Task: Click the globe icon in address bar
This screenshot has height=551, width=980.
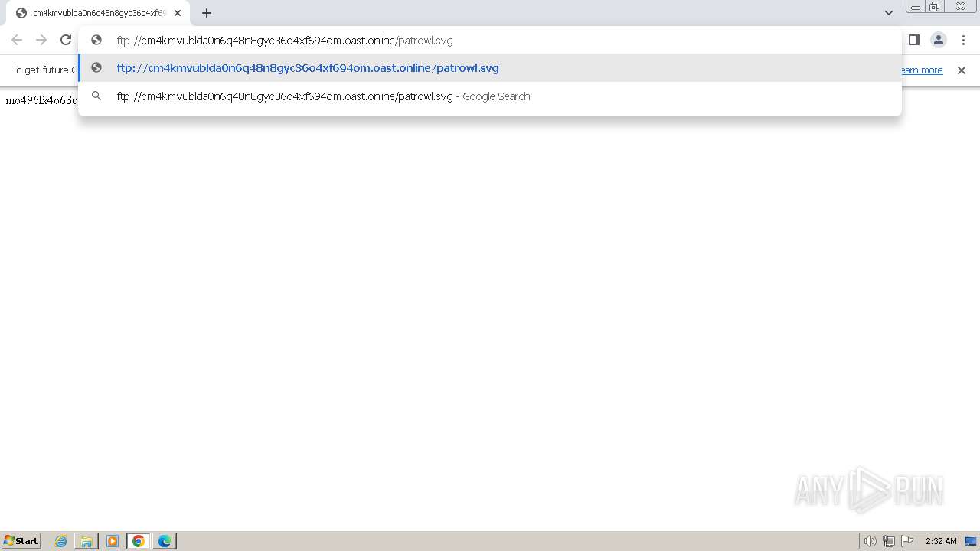Action: [96, 40]
